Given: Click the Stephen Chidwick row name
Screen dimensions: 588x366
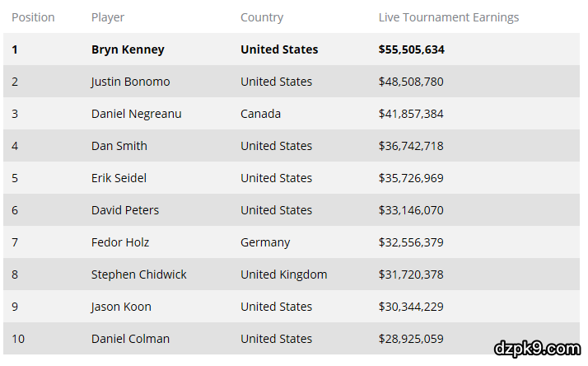Looking at the screenshot, I should [x=138, y=274].
